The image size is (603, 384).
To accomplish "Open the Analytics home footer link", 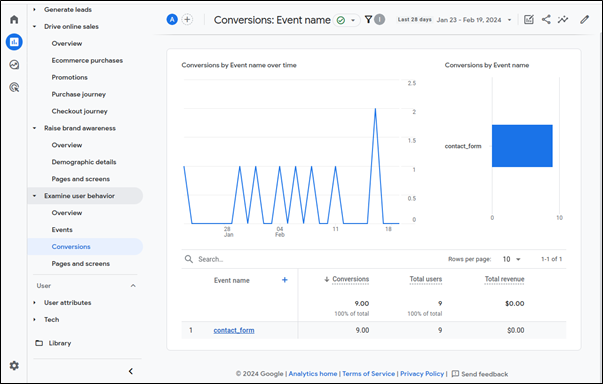I will 313,374.
